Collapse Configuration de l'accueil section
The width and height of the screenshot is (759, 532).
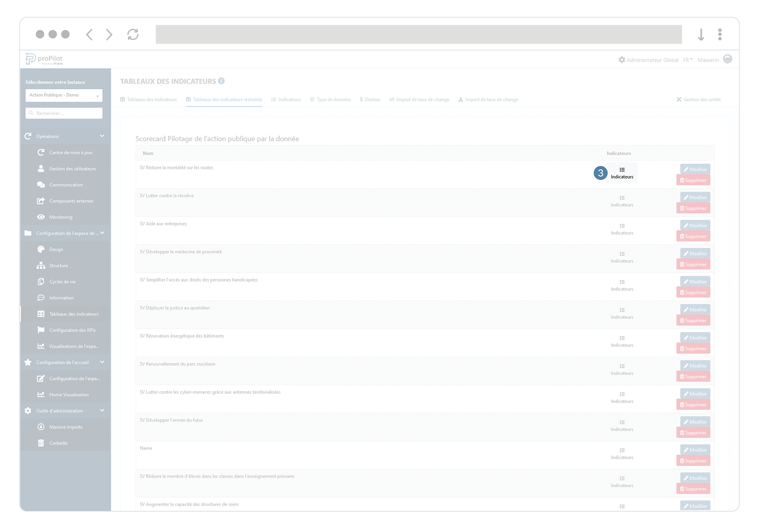click(102, 362)
